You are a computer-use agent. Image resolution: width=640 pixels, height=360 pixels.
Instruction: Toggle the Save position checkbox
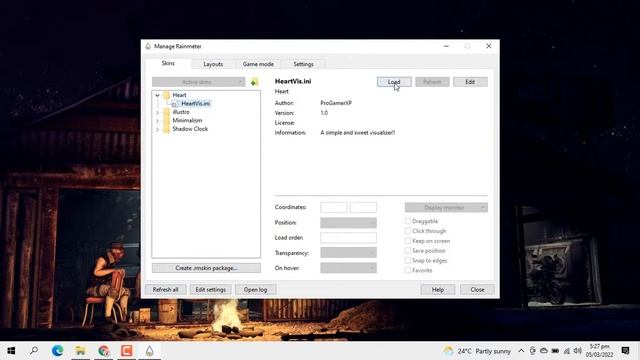pyautogui.click(x=408, y=251)
